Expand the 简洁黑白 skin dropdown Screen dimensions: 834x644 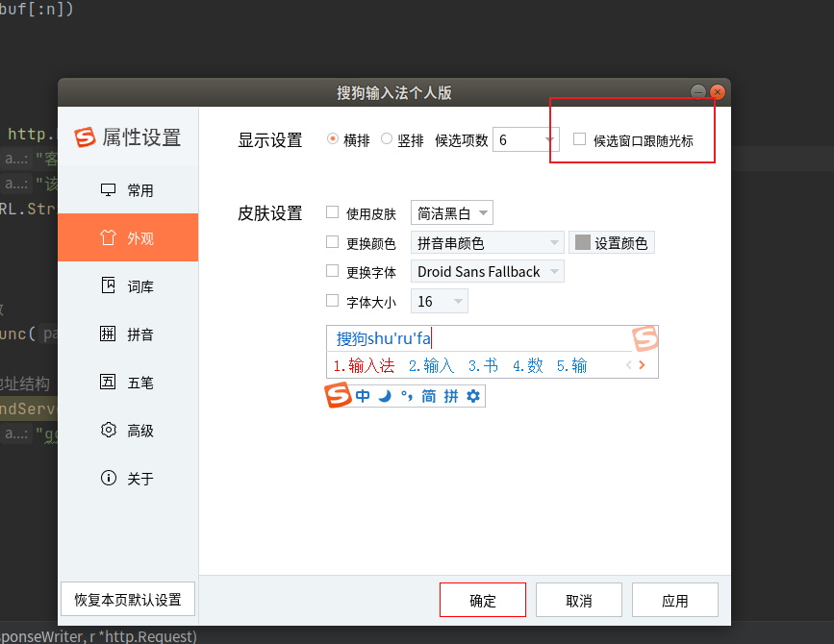(452, 212)
